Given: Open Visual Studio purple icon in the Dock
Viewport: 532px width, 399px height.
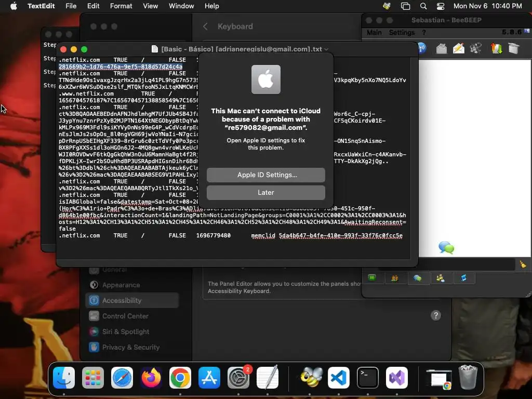Looking at the screenshot, I should (396, 377).
